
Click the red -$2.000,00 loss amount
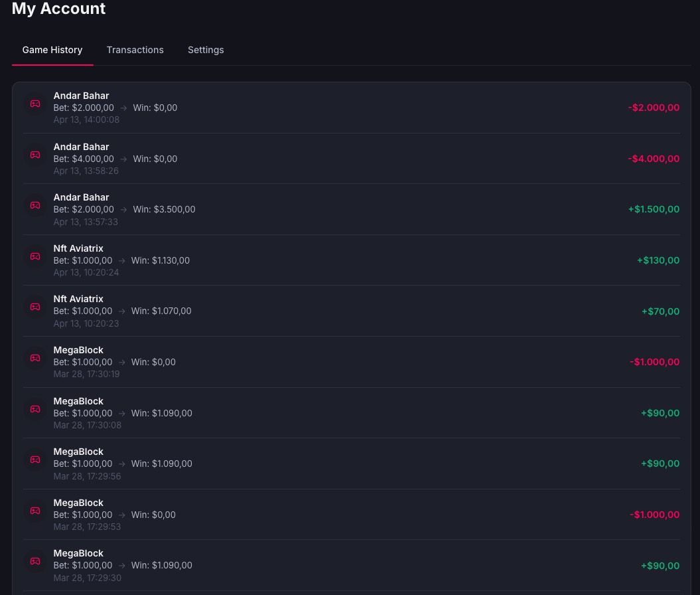654,108
